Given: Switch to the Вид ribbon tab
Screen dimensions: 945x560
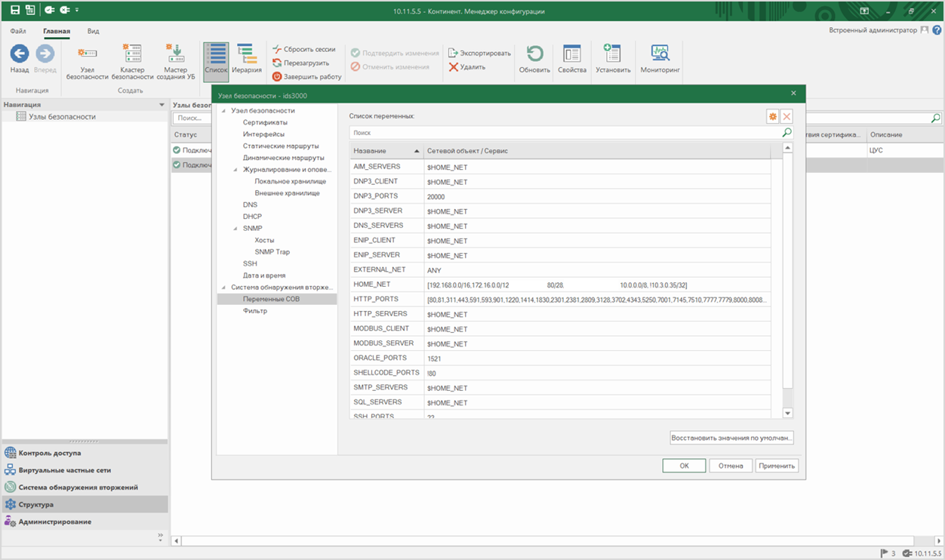Looking at the screenshot, I should point(93,31).
